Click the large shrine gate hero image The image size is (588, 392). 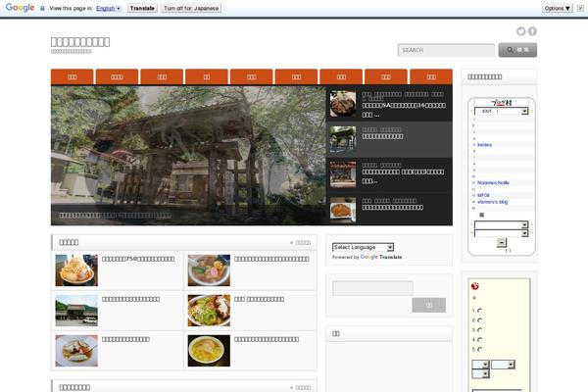[188, 156]
